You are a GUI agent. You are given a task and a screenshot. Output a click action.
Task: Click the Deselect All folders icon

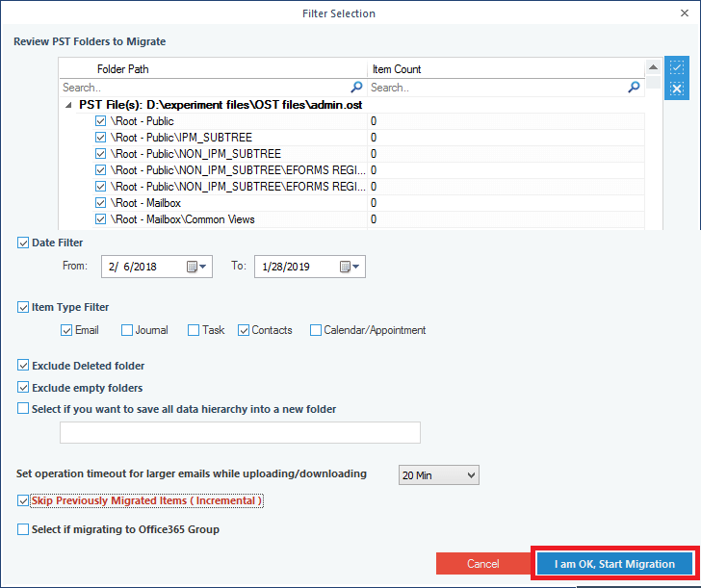pos(676,89)
